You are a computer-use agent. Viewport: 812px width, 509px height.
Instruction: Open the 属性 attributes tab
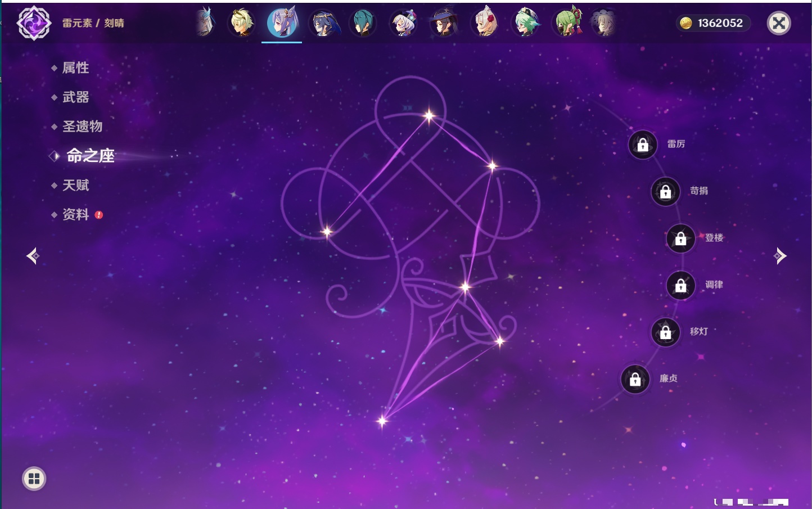coord(76,68)
